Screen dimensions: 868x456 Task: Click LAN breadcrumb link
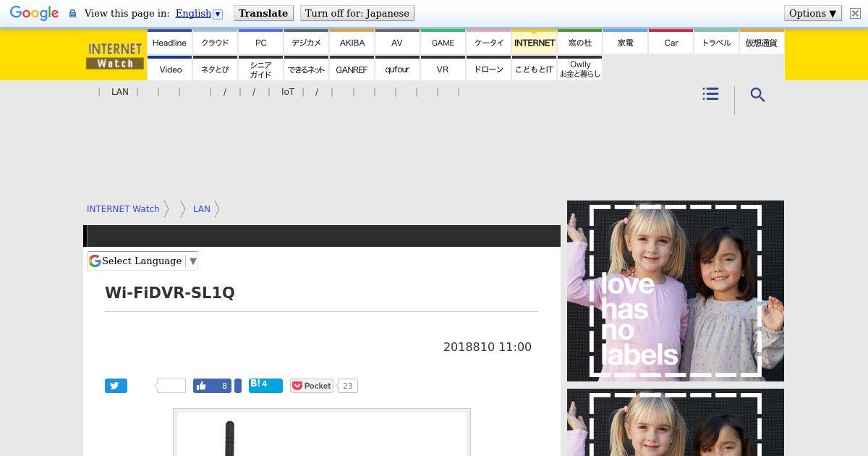(202, 208)
